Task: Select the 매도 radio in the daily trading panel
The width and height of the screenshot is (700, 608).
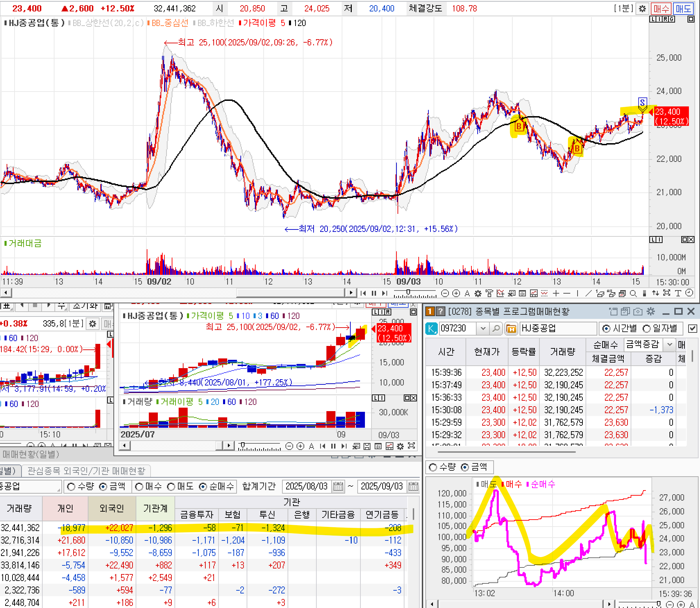Action: 171,487
